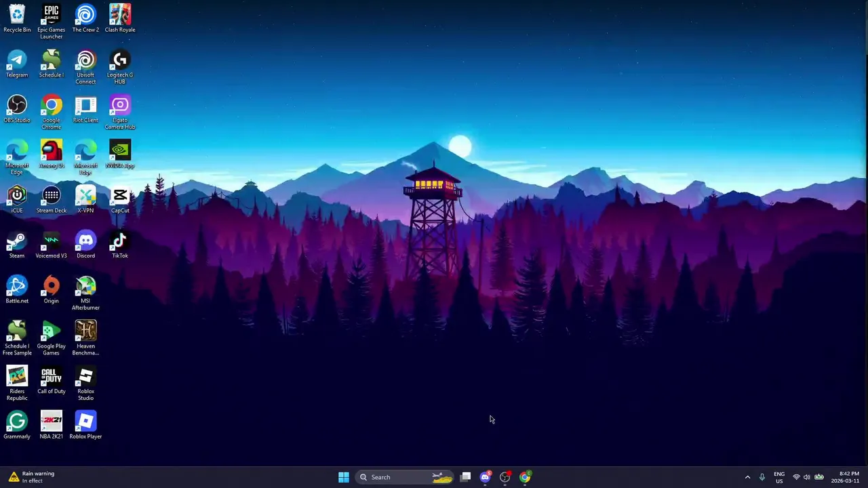Select the Ubisoft Connect desktop icon
The width and height of the screenshot is (868, 488).
click(85, 67)
